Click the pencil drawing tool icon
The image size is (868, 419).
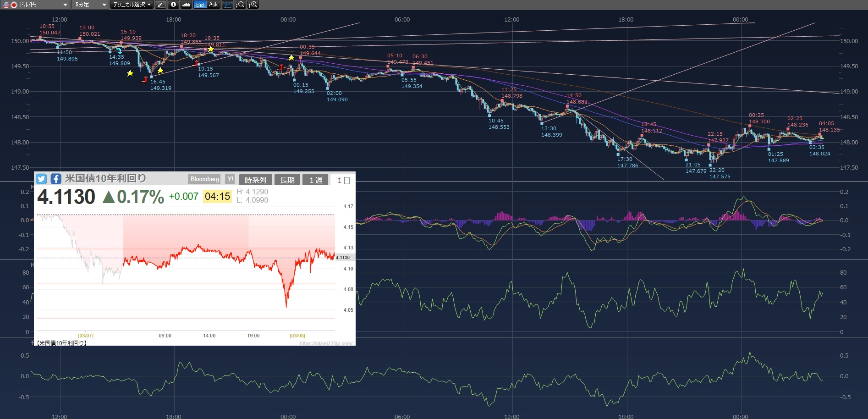click(160, 5)
